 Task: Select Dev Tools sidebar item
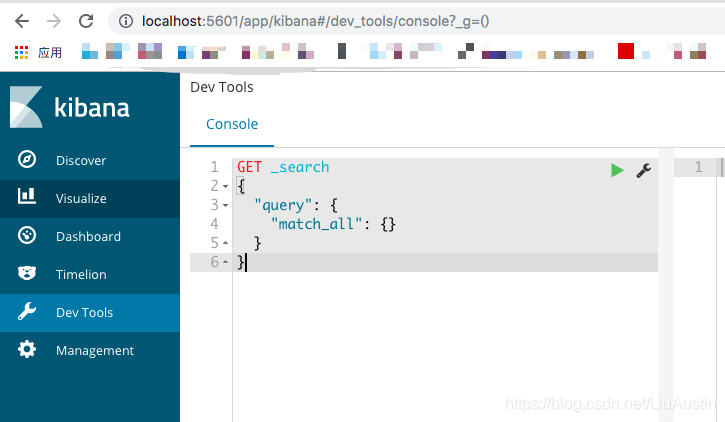pos(90,313)
